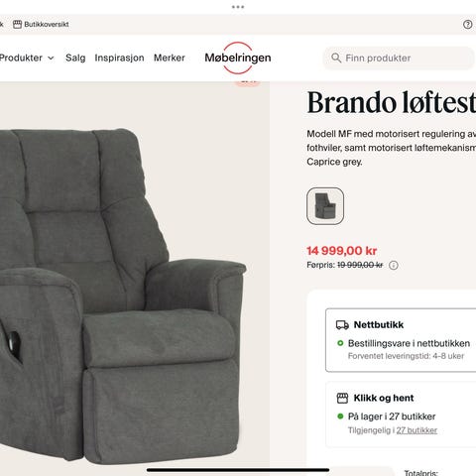The height and width of the screenshot is (476, 476).
Task: Select the Caprice grey variant swatch
Action: coord(325,206)
